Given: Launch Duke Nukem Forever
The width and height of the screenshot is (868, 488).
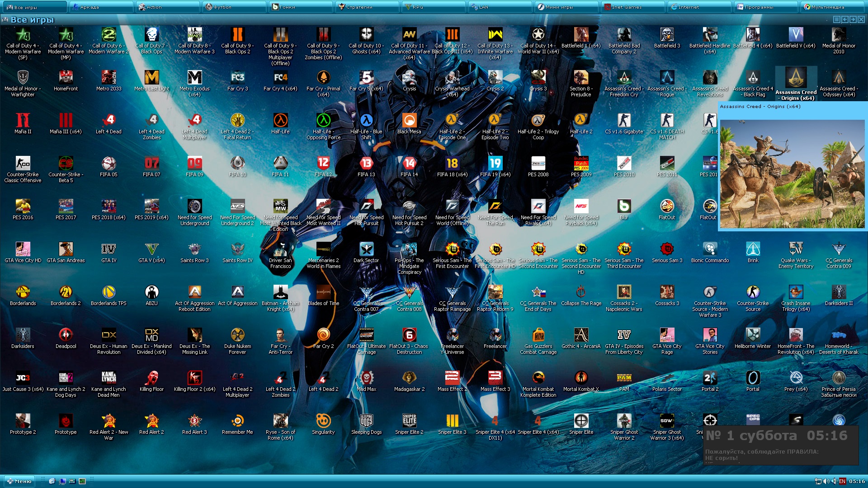Looking at the screenshot, I should tap(237, 341).
